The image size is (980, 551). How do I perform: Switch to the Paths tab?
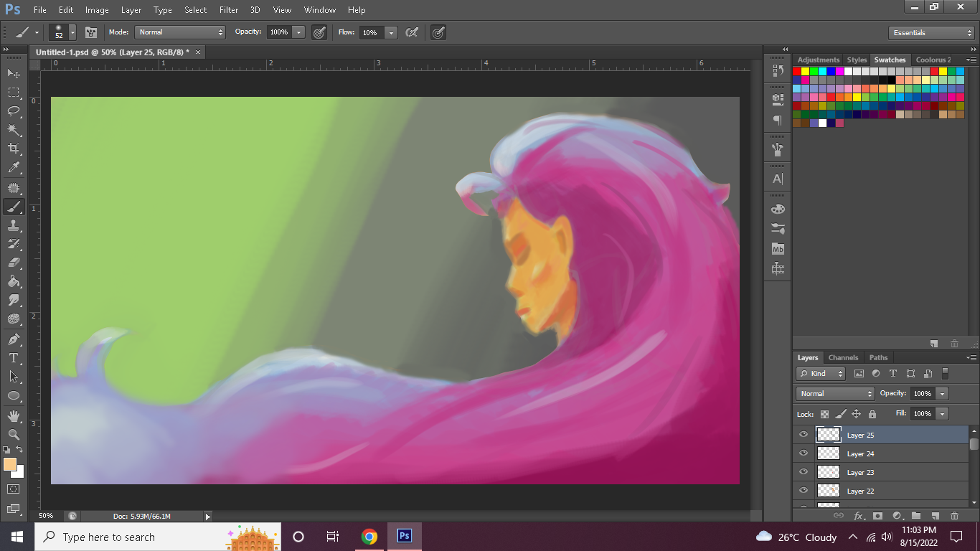point(878,357)
